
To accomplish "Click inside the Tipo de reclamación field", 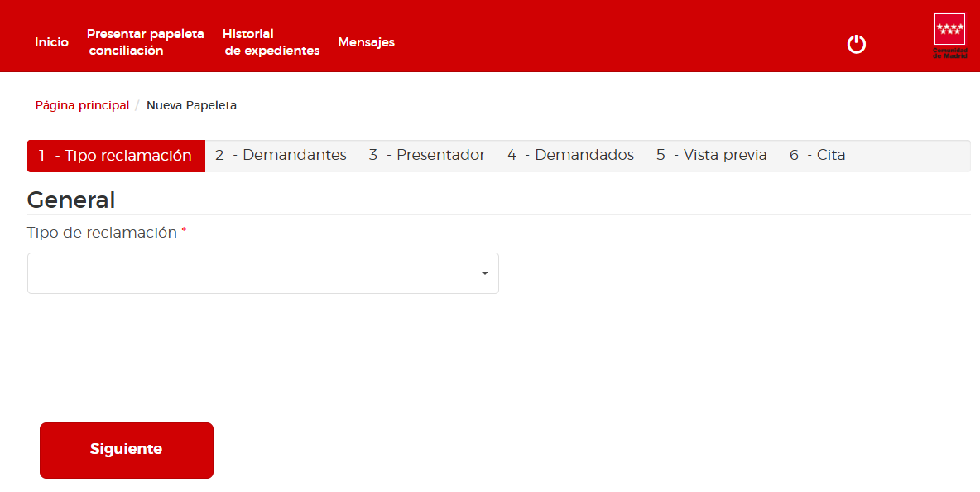I will [248, 273].
